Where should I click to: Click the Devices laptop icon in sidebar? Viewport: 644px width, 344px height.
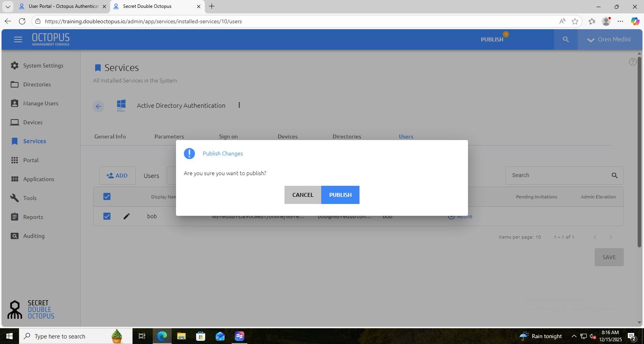pos(15,122)
